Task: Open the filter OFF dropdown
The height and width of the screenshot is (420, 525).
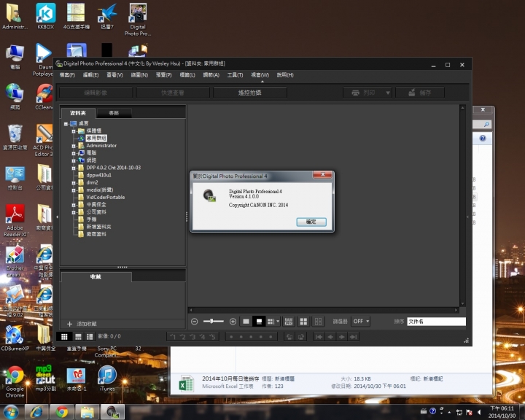Action: tap(361, 321)
